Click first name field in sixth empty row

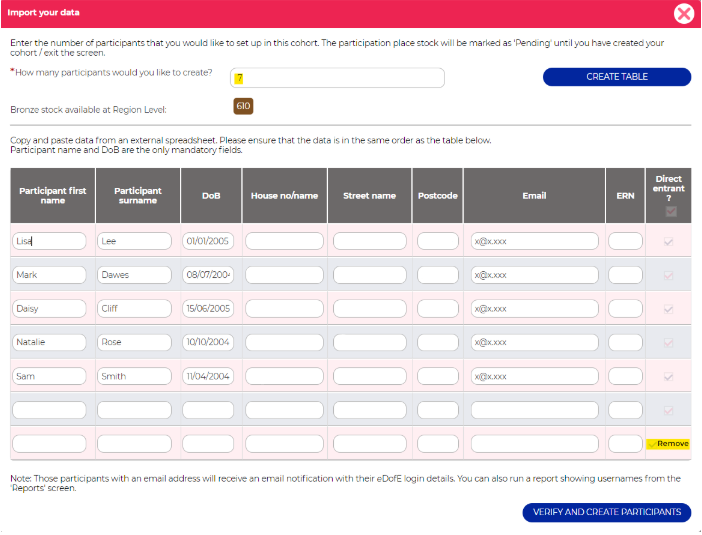49,410
